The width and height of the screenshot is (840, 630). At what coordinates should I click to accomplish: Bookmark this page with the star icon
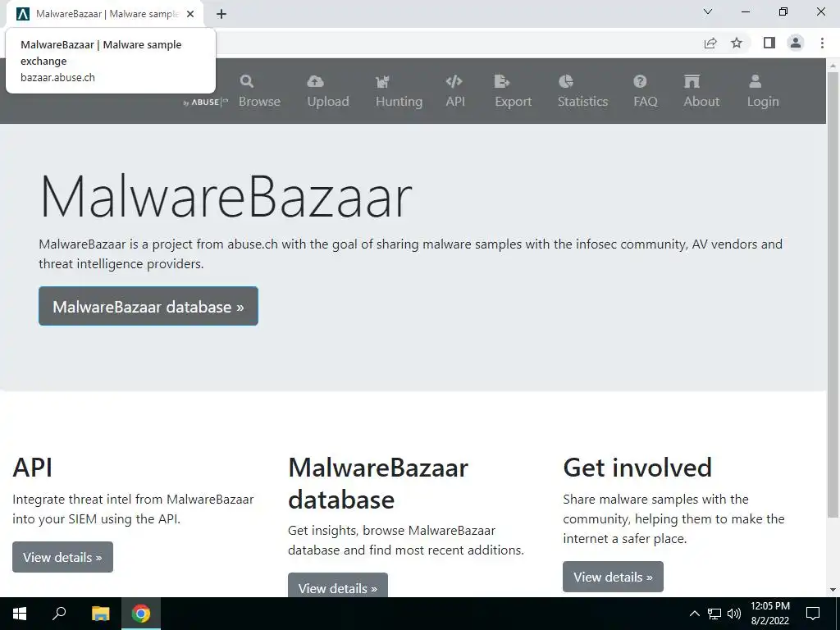tap(737, 43)
